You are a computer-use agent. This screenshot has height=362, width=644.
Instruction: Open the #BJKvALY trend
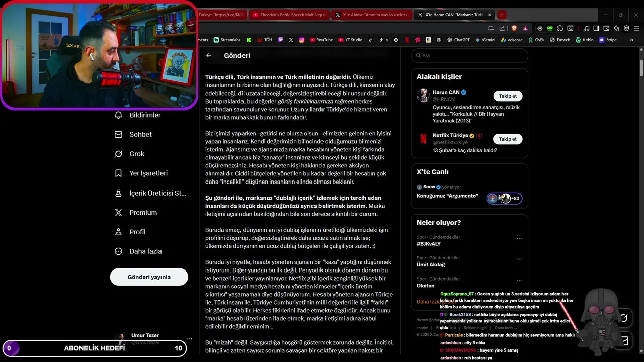[429, 244]
